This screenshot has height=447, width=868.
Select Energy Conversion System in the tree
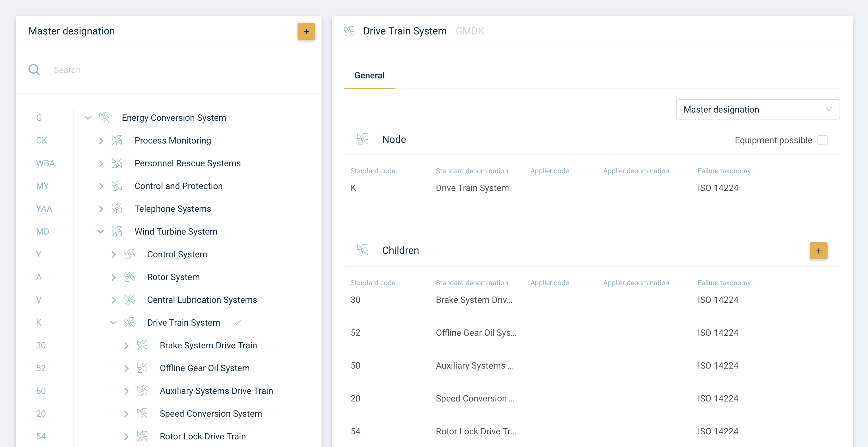[x=174, y=117]
